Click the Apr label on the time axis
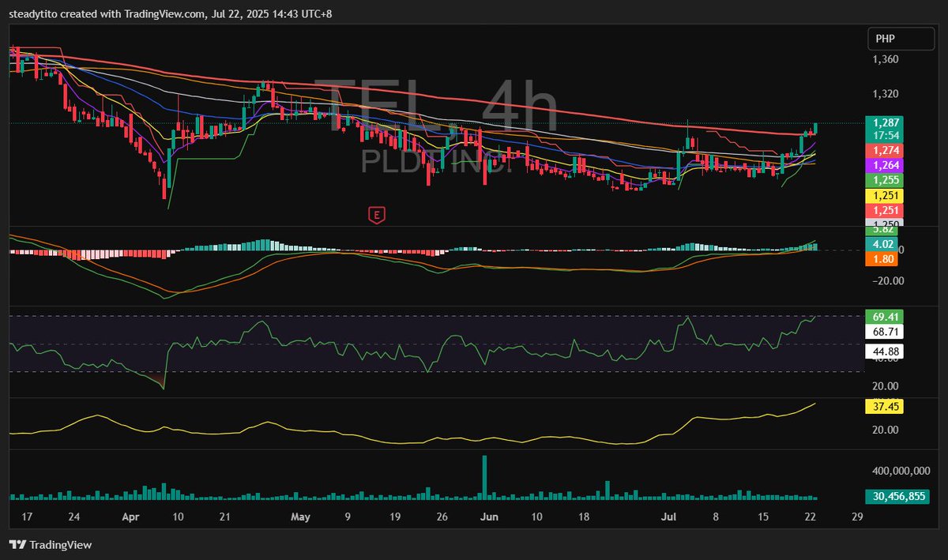The height and width of the screenshot is (560, 948). 131,518
